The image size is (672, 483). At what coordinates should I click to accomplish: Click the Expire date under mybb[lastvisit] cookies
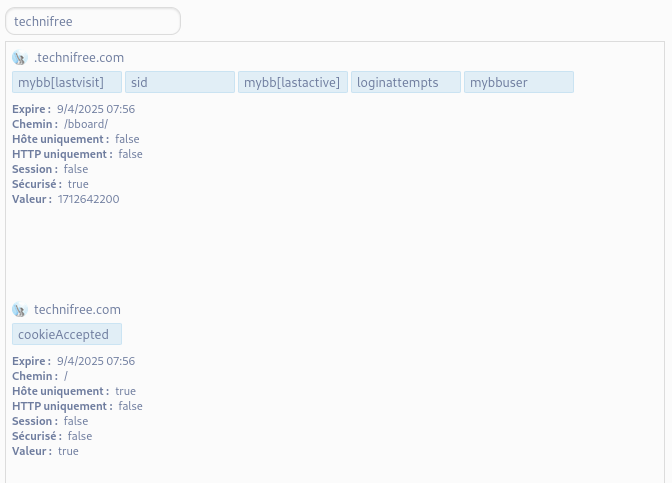[96, 109]
